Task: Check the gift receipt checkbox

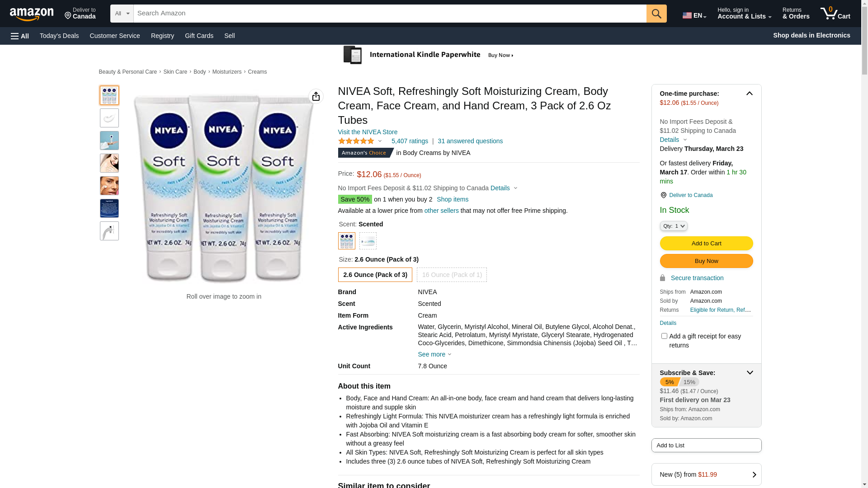Action: click(x=664, y=336)
